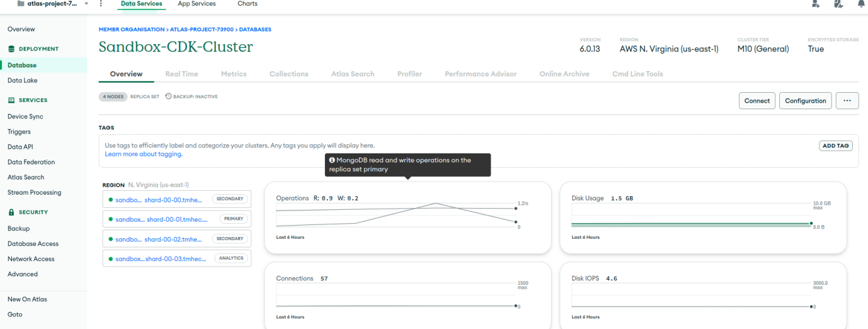Open the Profiler tab
868x329 pixels.
coord(410,74)
